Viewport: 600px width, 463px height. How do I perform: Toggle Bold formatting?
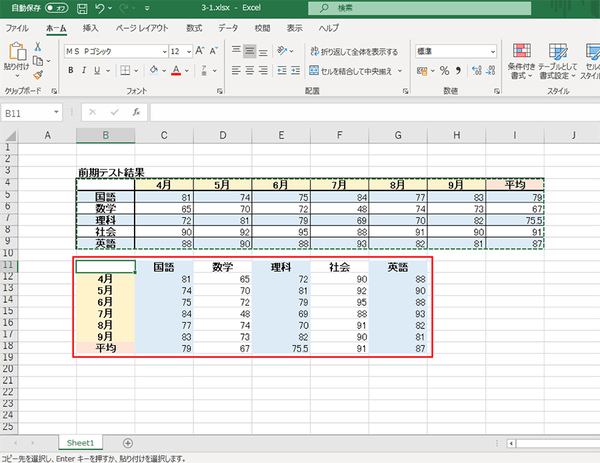coord(69,71)
